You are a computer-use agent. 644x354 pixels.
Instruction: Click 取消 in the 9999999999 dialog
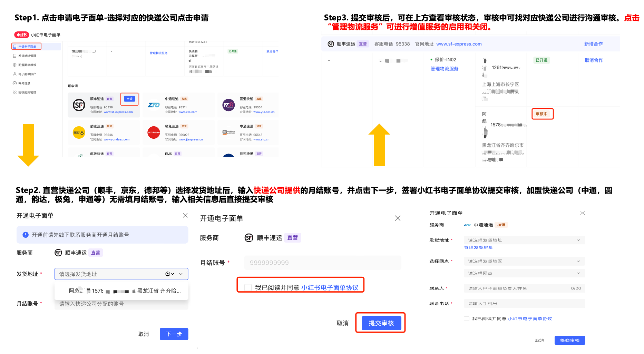tap(342, 323)
